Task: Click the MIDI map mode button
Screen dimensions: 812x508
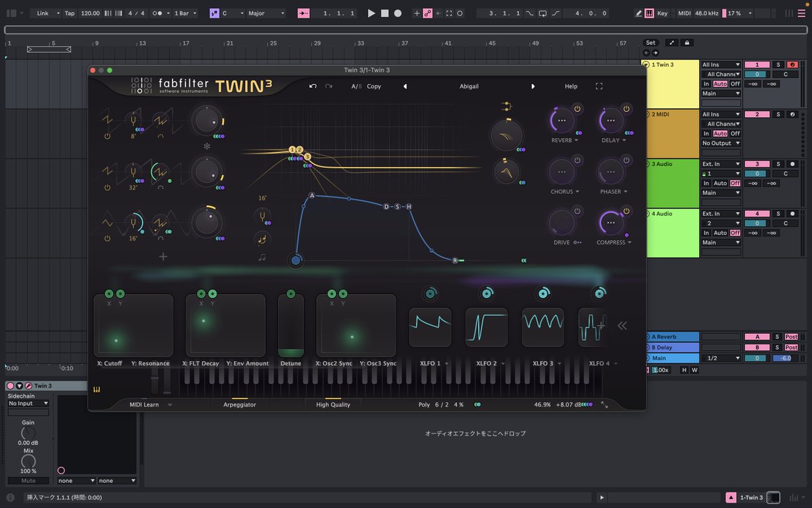Action: [x=684, y=13]
